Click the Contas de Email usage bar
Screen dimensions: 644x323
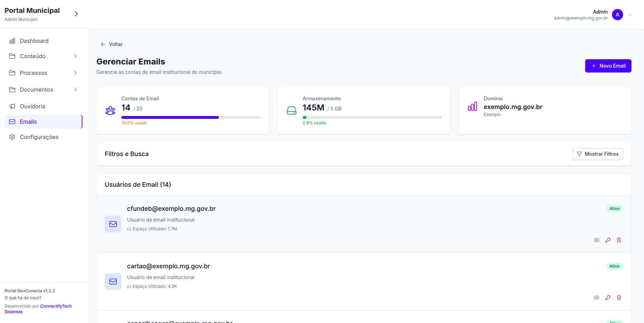coord(191,117)
